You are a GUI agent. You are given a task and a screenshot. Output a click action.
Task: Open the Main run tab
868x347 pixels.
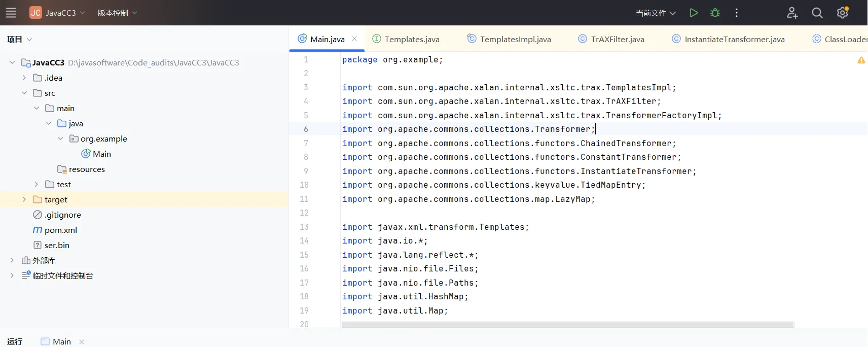click(x=56, y=341)
